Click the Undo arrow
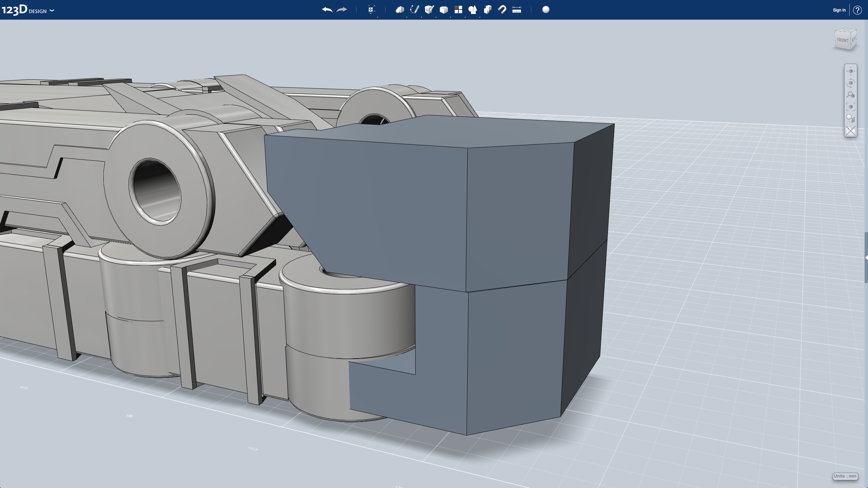 click(x=327, y=10)
